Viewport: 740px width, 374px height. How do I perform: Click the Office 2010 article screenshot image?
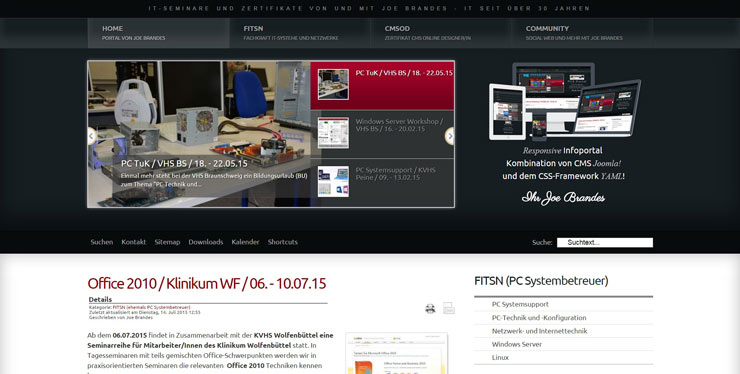tap(396, 353)
